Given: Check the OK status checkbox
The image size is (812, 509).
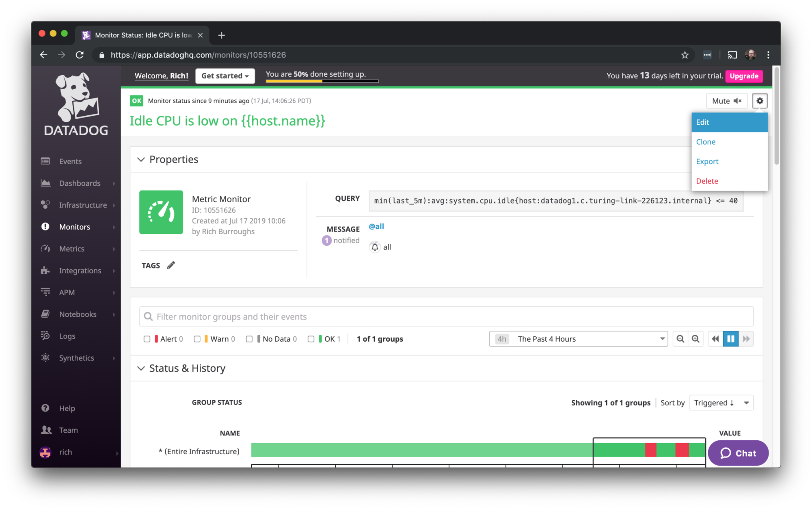Looking at the screenshot, I should point(311,339).
